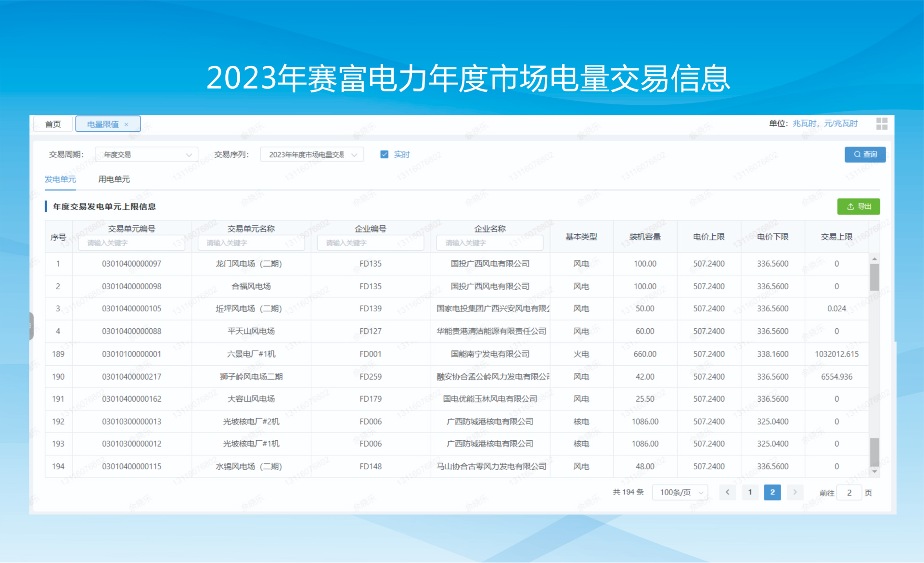Click the 基本类型 column header
Screen dimensions: 924x563
[581, 237]
